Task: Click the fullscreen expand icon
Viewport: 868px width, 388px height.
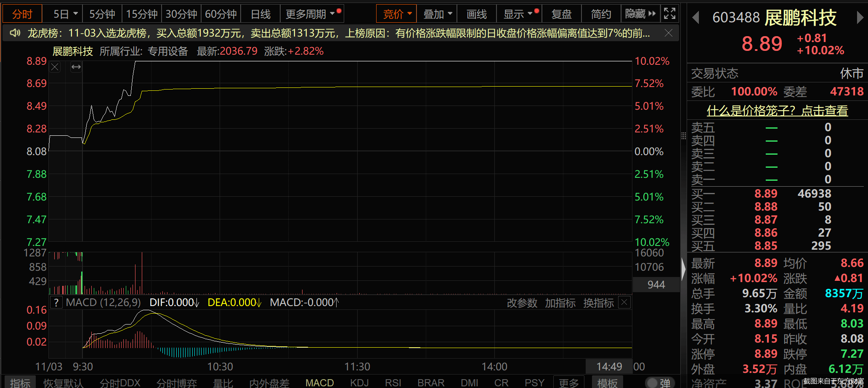Action: pos(669,14)
